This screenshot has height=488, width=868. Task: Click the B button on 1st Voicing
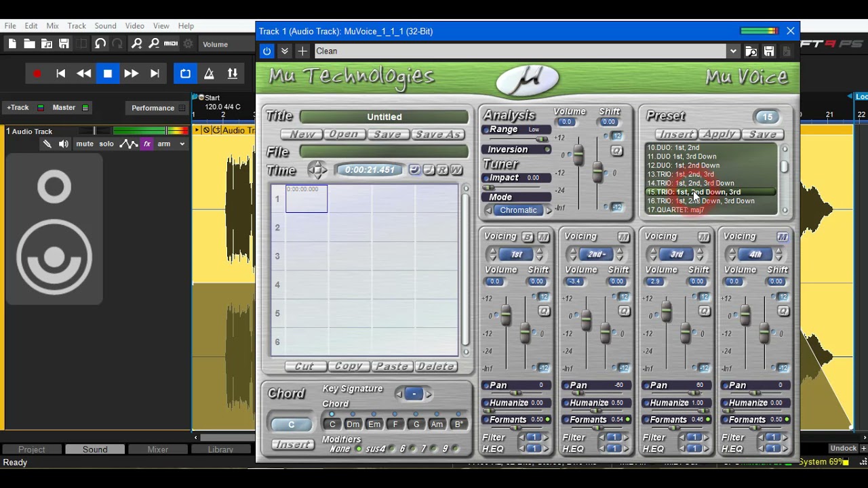click(528, 237)
